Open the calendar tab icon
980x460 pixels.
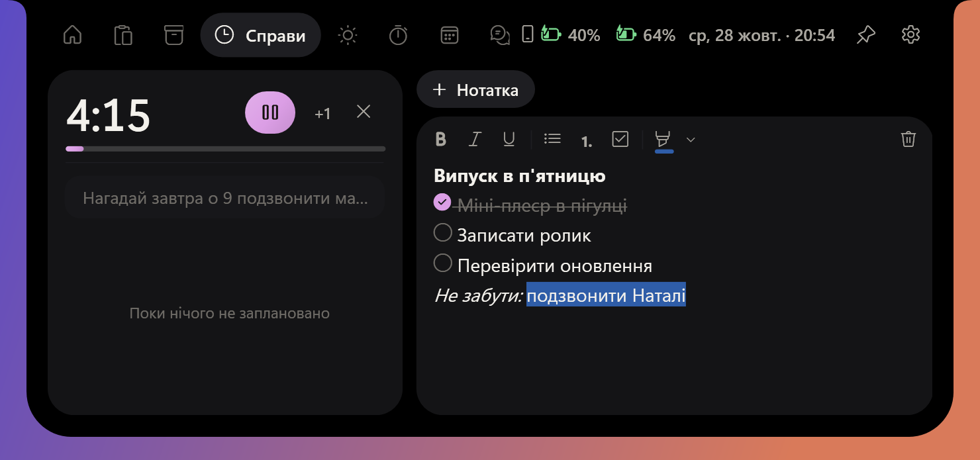(449, 35)
